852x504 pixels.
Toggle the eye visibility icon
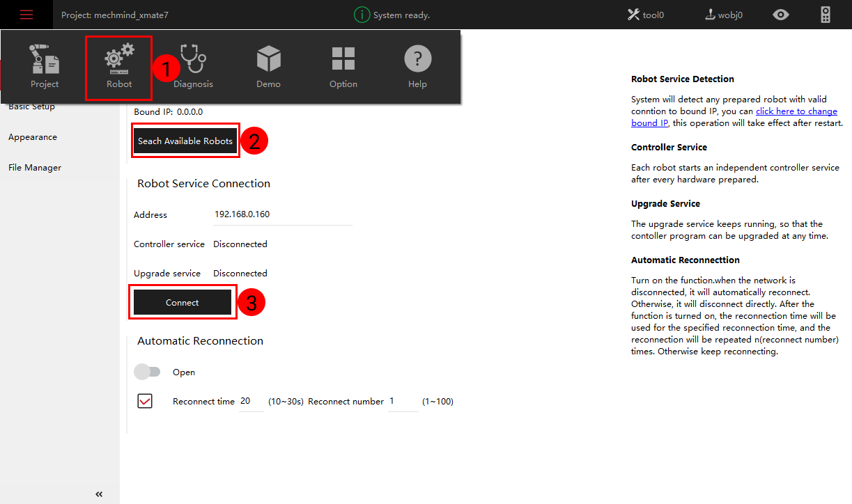pos(781,15)
